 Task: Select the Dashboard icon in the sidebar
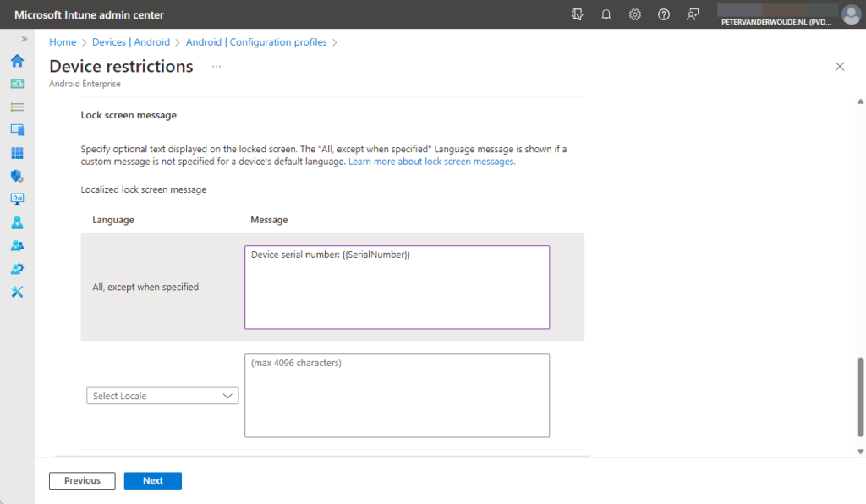tap(16, 84)
